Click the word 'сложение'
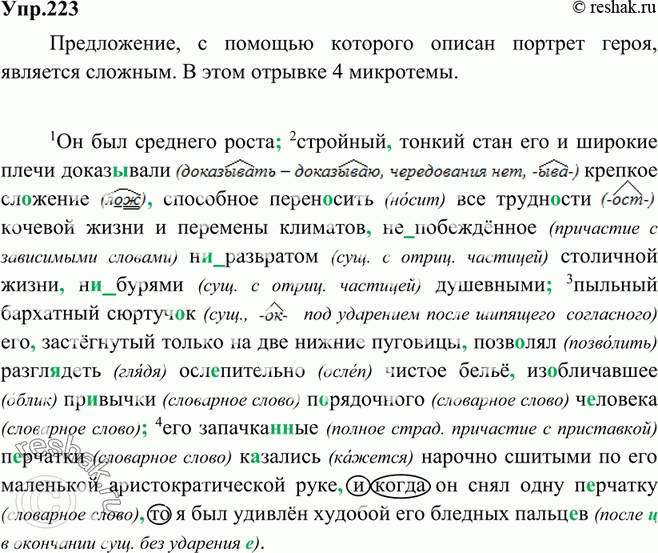 point(45,199)
